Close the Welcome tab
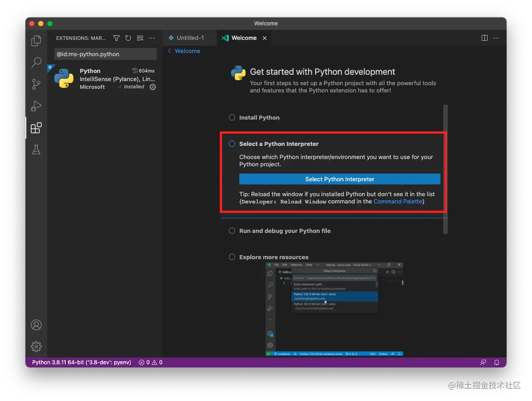Image resolution: width=532 pixels, height=401 pixels. pos(265,38)
